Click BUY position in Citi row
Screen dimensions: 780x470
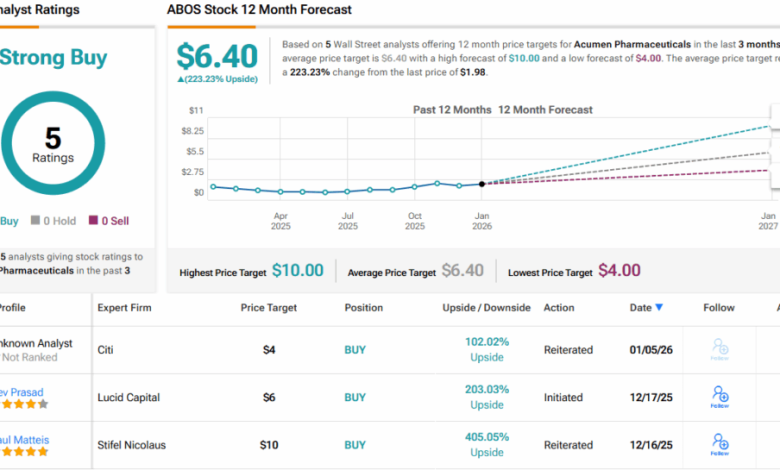pos(355,350)
